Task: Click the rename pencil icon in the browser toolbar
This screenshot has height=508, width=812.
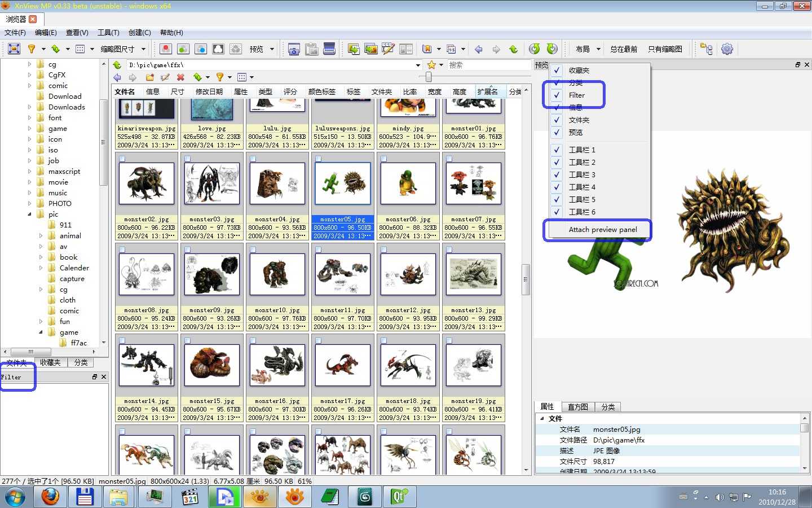Action: (x=165, y=77)
